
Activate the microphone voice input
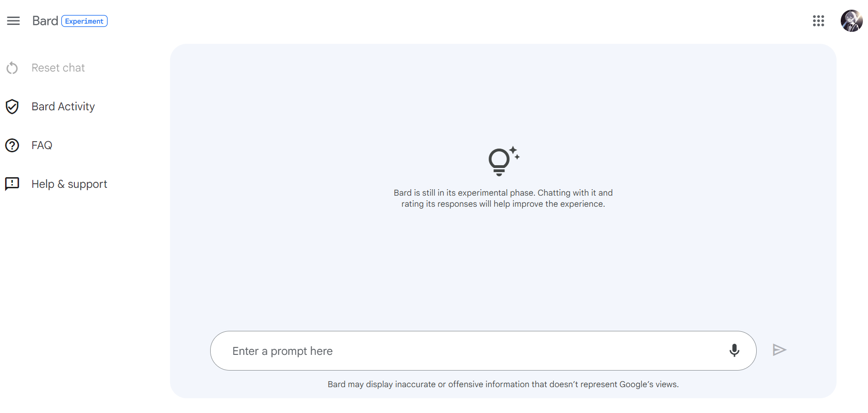[734, 351]
